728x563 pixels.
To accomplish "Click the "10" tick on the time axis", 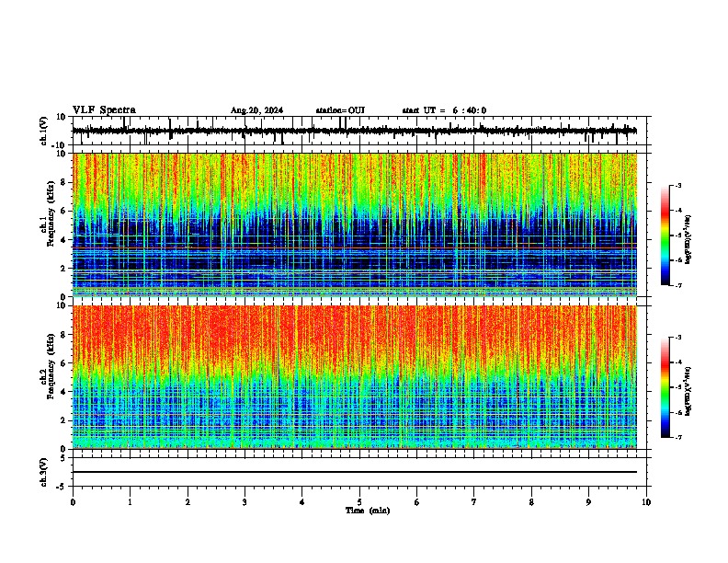I will pyautogui.click(x=646, y=502).
